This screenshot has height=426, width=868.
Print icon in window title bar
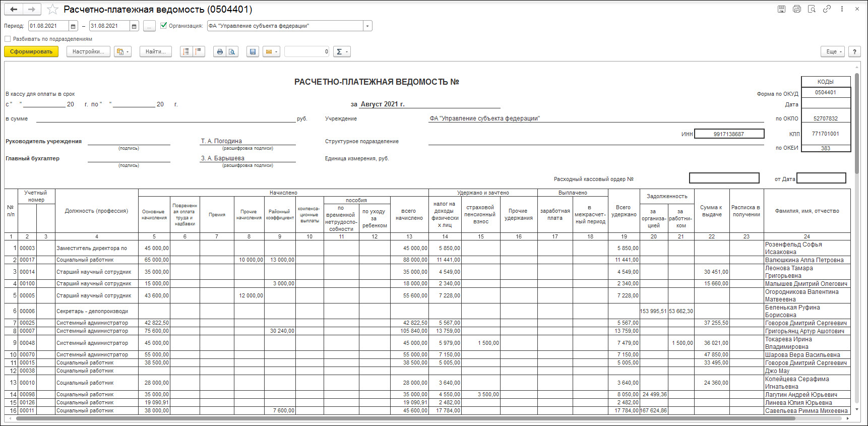[797, 9]
